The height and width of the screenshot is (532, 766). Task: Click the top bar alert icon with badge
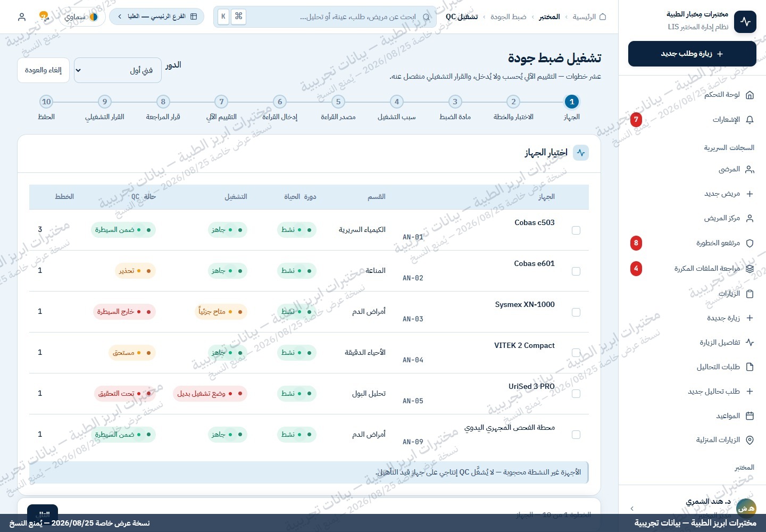44,16
